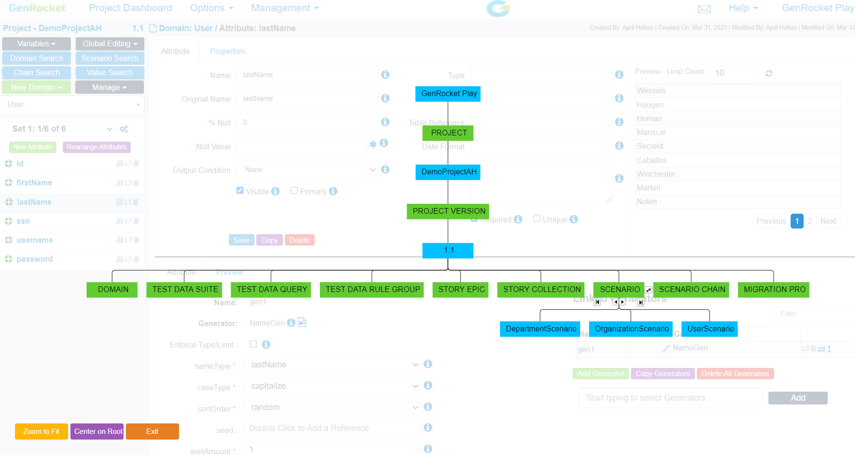Image resolution: width=855 pixels, height=455 pixels.
Task: Open the Global Editing dropdown
Action: click(x=110, y=44)
